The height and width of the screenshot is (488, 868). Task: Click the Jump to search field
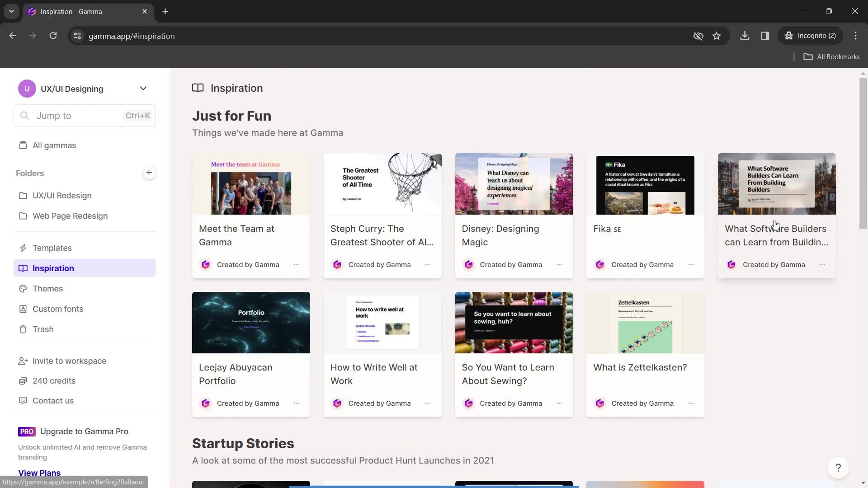pos(85,116)
